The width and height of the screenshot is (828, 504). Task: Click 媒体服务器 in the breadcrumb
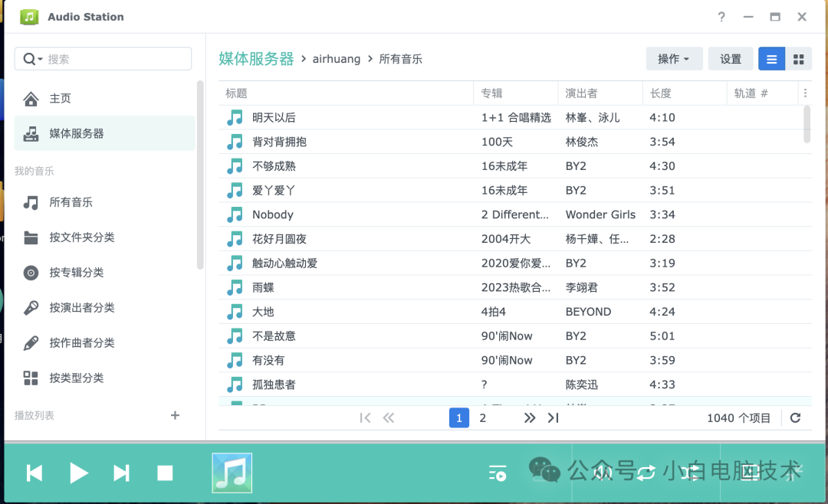(x=256, y=58)
